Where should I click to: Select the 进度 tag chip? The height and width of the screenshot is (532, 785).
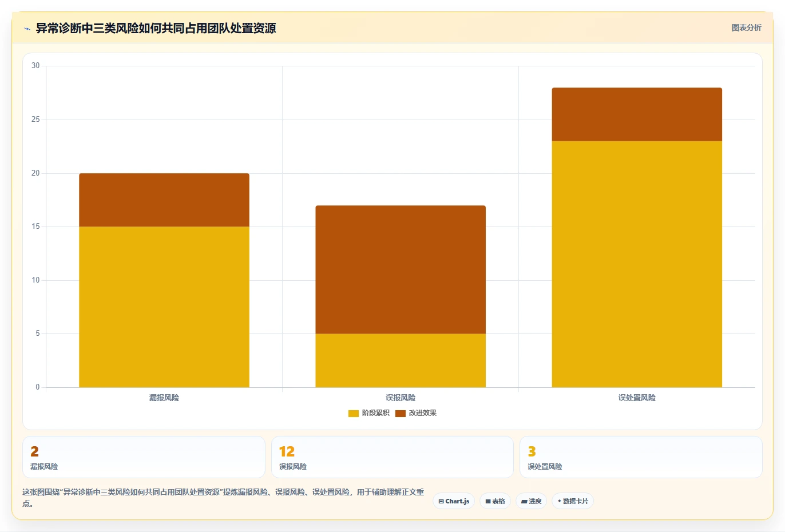531,501
